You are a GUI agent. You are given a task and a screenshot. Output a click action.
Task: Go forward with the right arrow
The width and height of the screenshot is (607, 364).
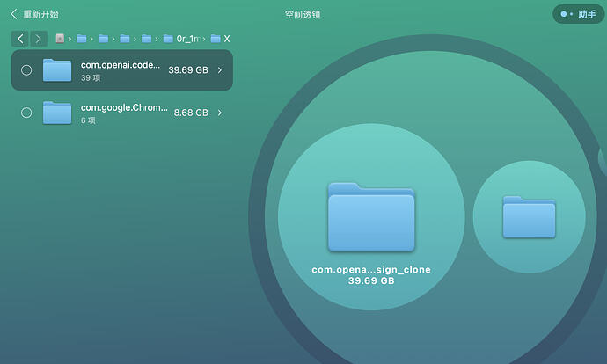pos(39,39)
